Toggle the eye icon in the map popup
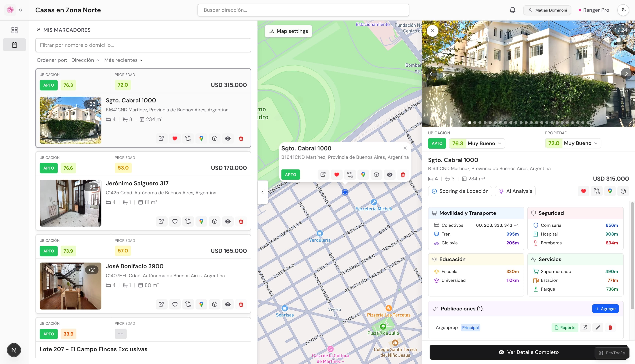Viewport: 635px width, 364px height. (390, 174)
